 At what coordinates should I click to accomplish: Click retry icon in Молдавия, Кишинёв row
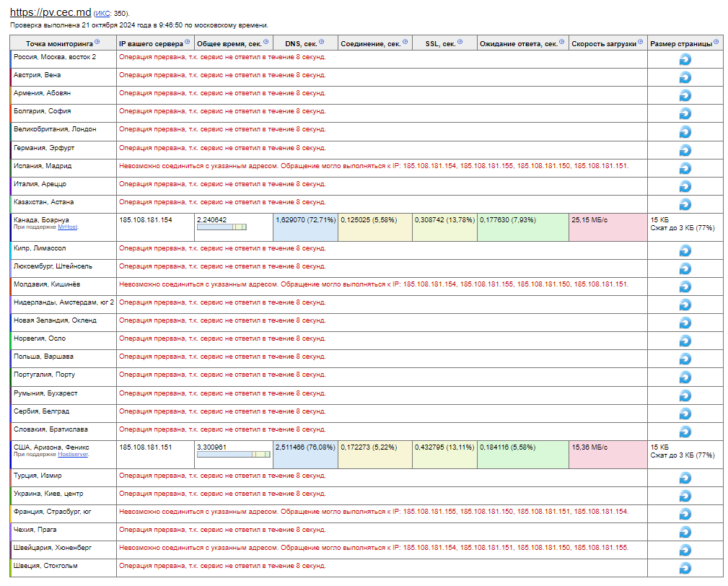(x=685, y=287)
